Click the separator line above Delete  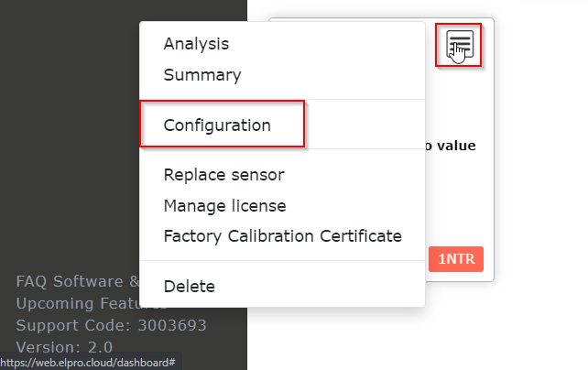coord(282,261)
